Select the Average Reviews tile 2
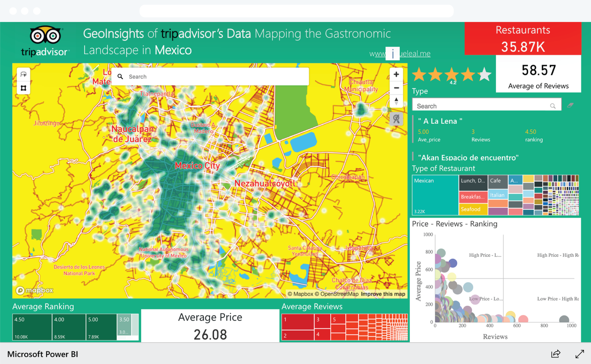Viewport: 591px width, 364px height. pos(298,335)
